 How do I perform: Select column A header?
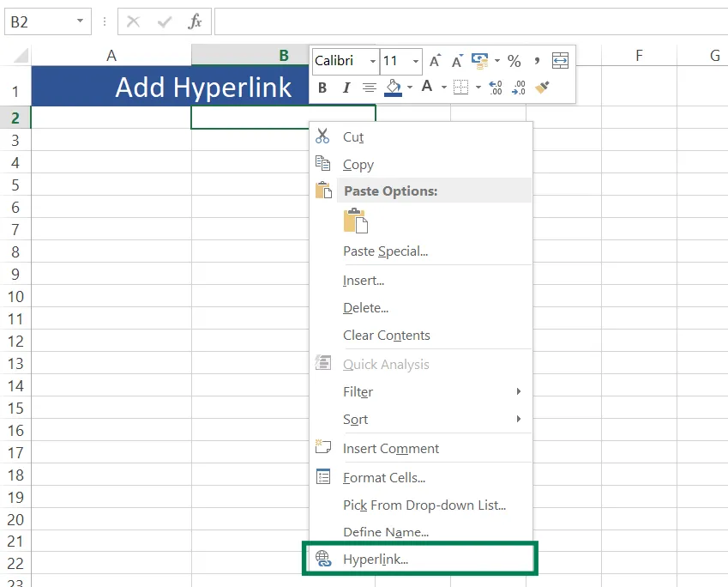111,55
